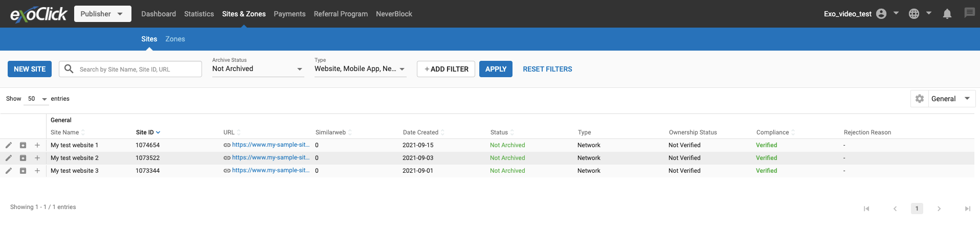
Task: Click the RESET FILTERS link
Action: [547, 69]
